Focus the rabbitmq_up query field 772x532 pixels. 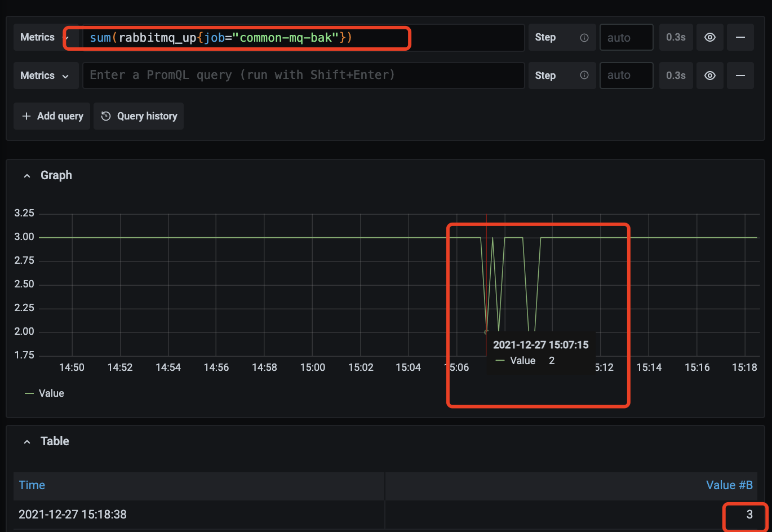click(x=303, y=38)
